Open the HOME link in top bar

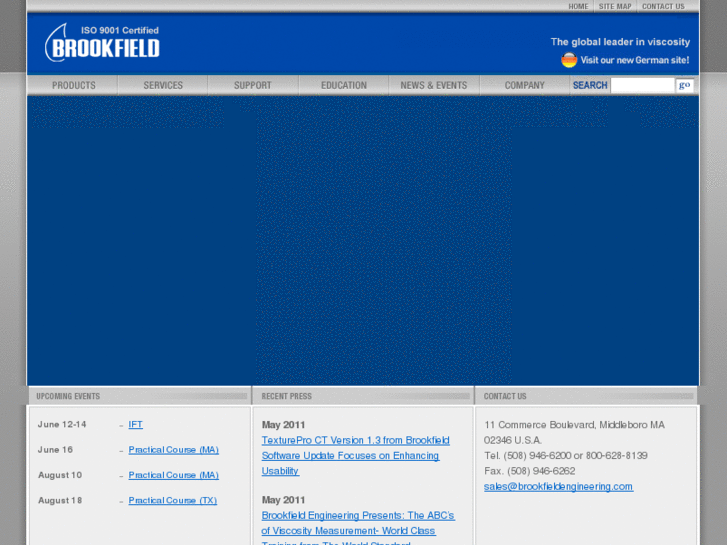578,6
